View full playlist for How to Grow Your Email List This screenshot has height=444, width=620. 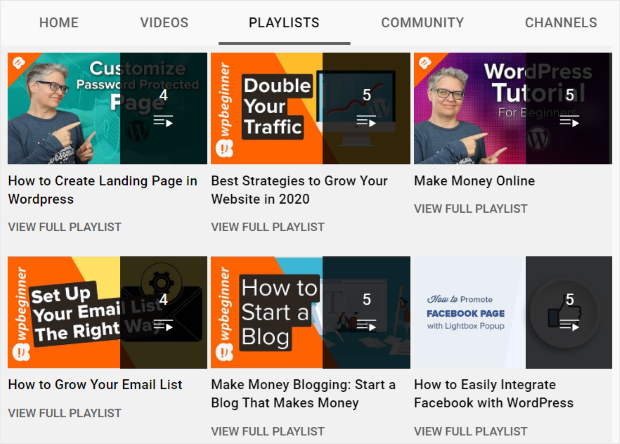point(64,413)
